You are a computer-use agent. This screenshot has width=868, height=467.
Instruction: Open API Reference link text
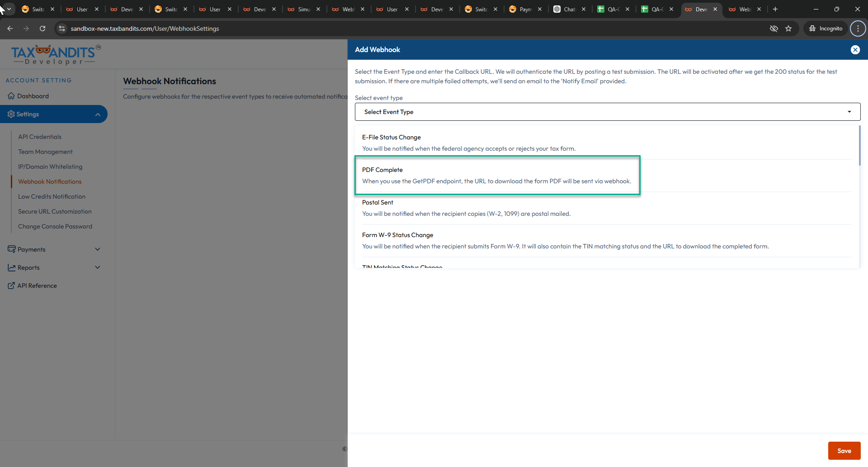point(37,286)
